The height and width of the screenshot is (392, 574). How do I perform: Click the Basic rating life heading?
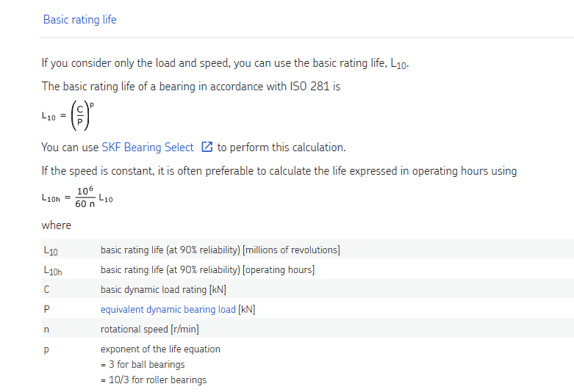pos(79,20)
